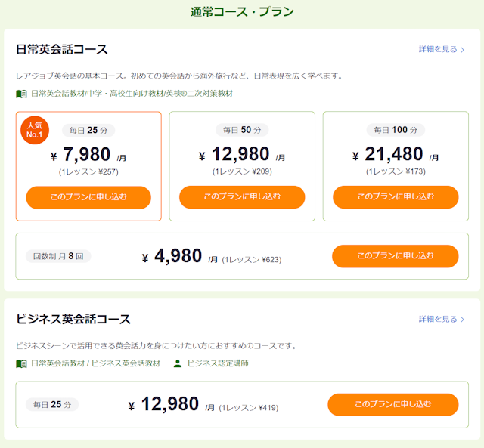Click the 日常英会話コース heading
The width and height of the screenshot is (484, 448).
[x=62, y=49]
